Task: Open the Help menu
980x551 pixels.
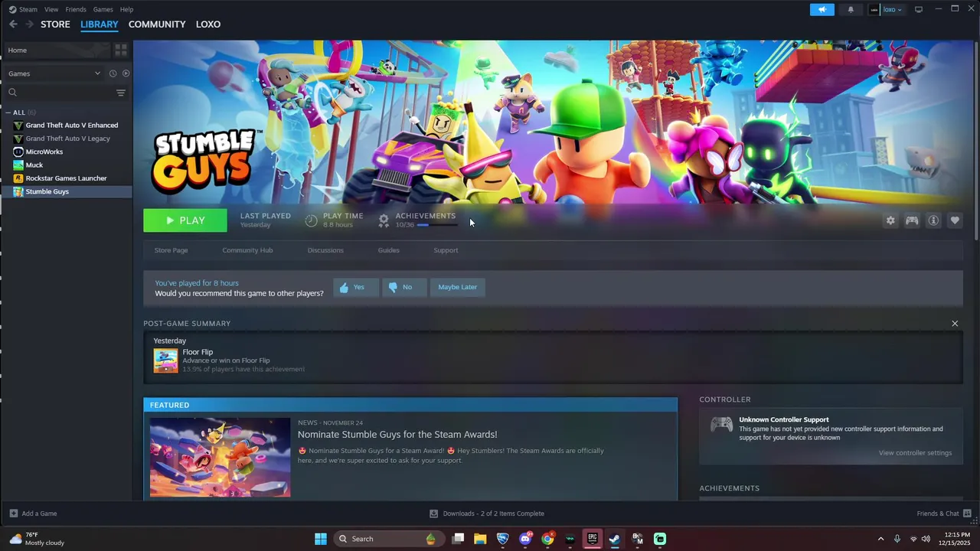Action: (x=126, y=9)
